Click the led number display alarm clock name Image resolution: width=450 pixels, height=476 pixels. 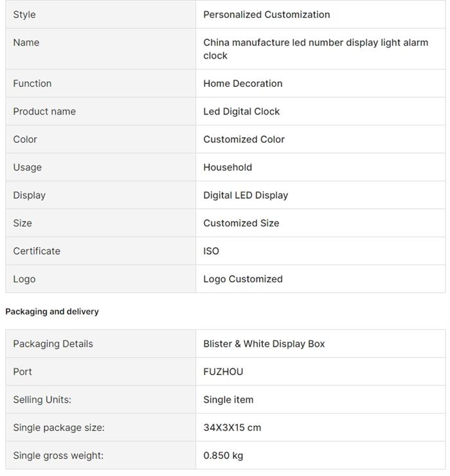tap(315, 49)
